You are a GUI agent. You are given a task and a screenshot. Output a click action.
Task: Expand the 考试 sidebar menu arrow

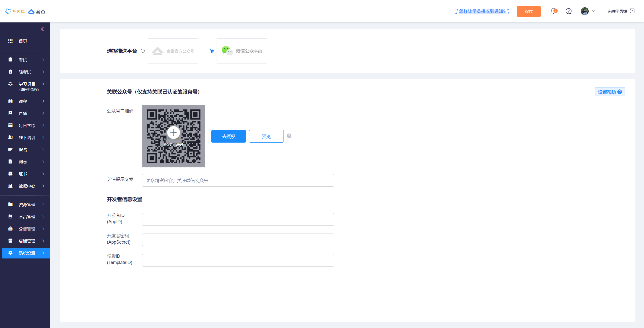click(44, 60)
